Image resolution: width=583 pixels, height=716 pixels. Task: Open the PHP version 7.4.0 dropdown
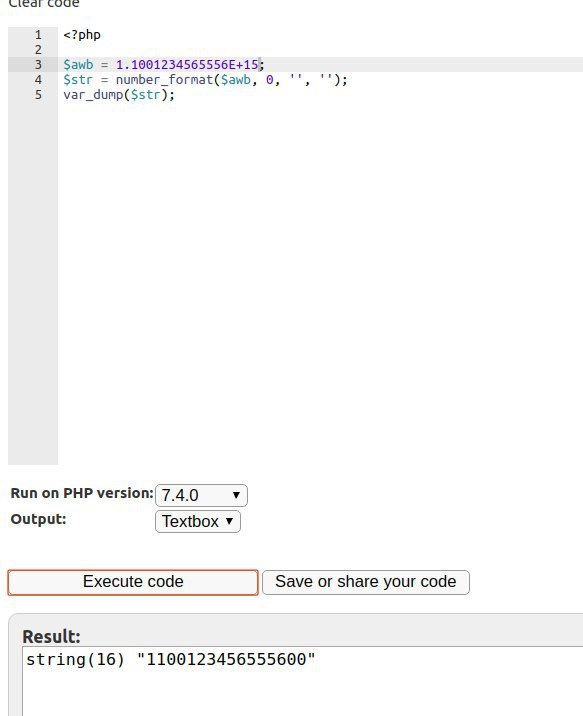201,495
